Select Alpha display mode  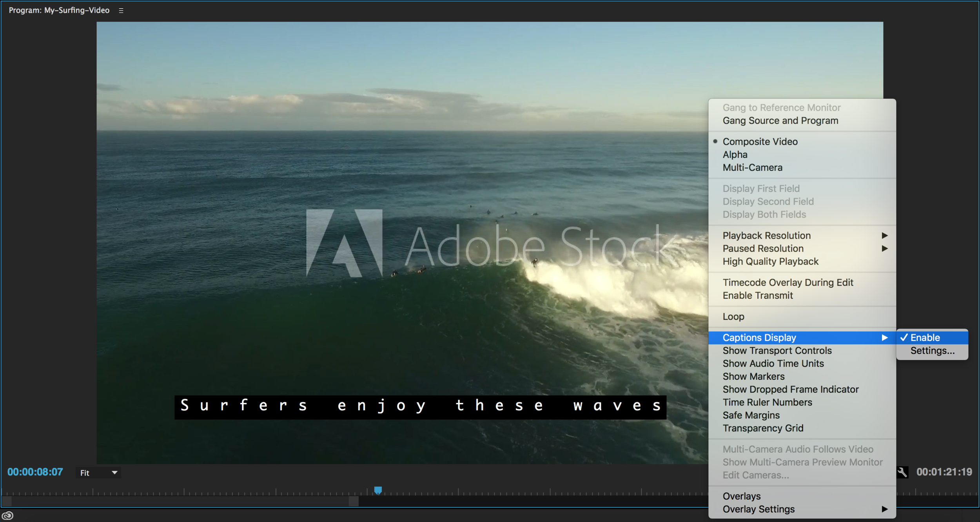tap(802, 154)
